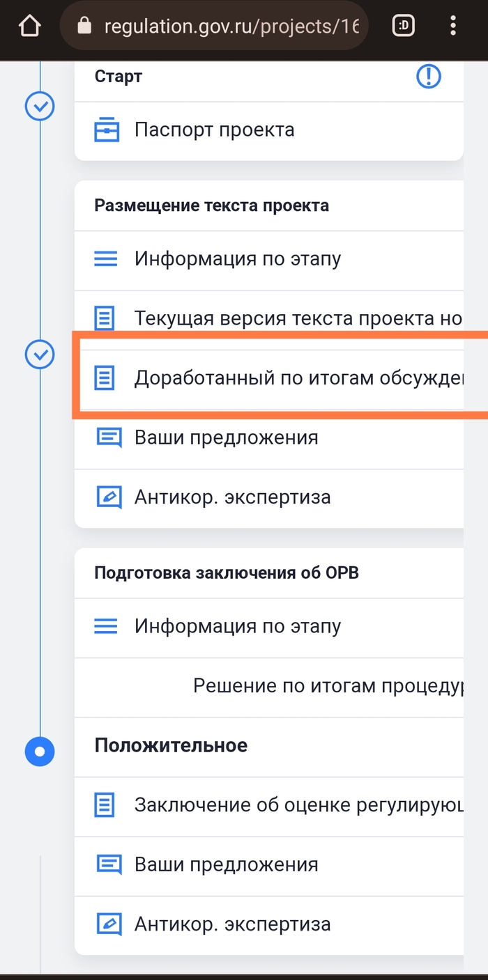
Task: Tap the browser home icon
Action: [x=29, y=26]
